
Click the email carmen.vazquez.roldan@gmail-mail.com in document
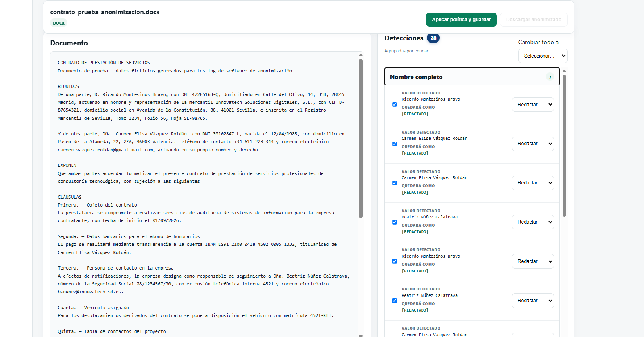(105, 150)
